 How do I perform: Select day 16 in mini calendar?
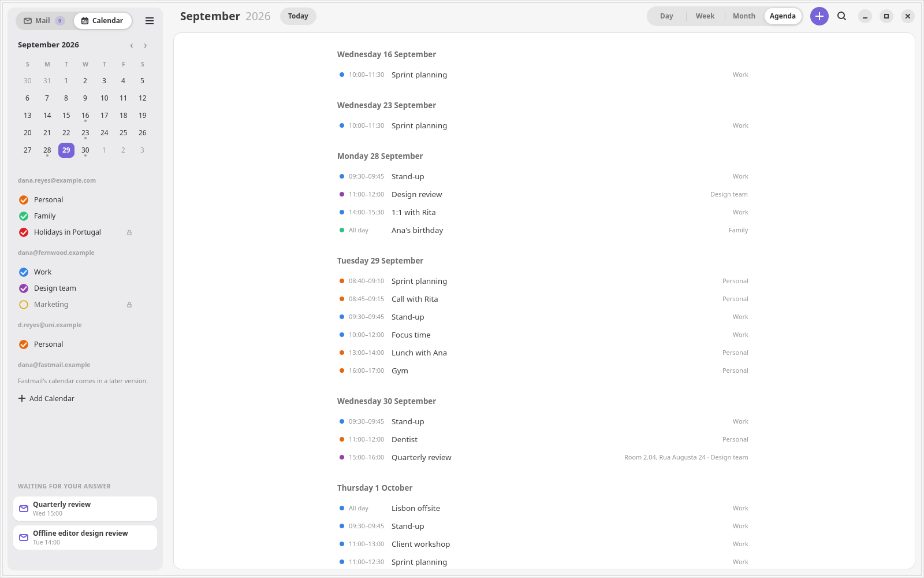tap(85, 116)
